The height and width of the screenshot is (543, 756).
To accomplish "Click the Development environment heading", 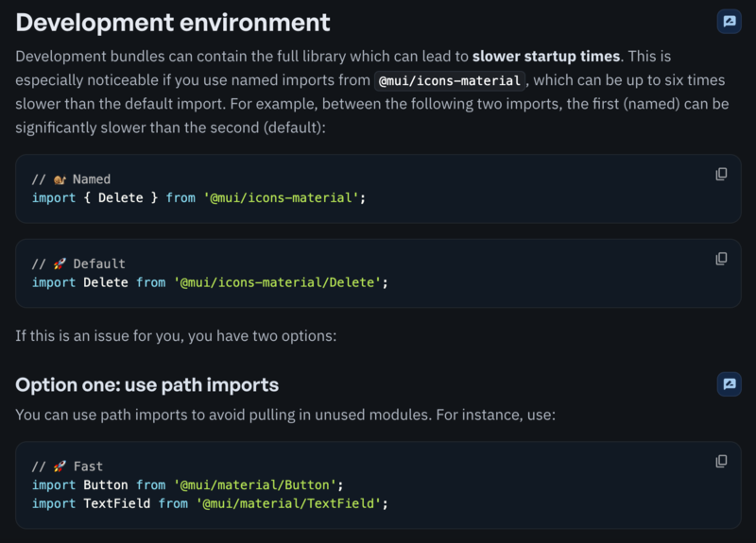I will (173, 23).
